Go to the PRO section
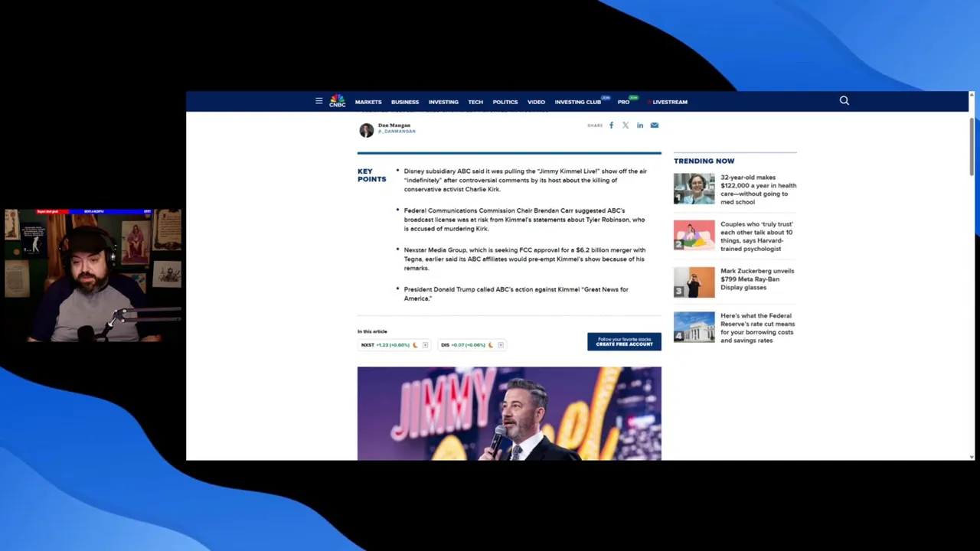The width and height of the screenshot is (980, 551). (623, 102)
